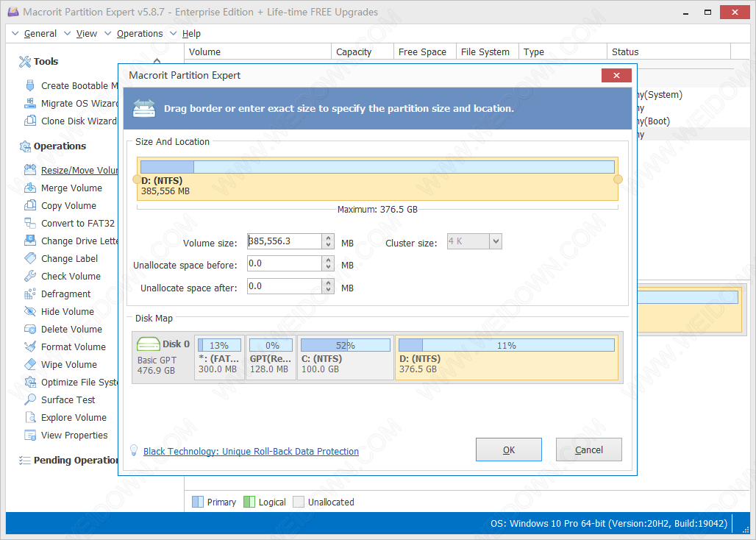The height and width of the screenshot is (540, 756).
Task: Open the Operations menu
Action: pos(139,34)
